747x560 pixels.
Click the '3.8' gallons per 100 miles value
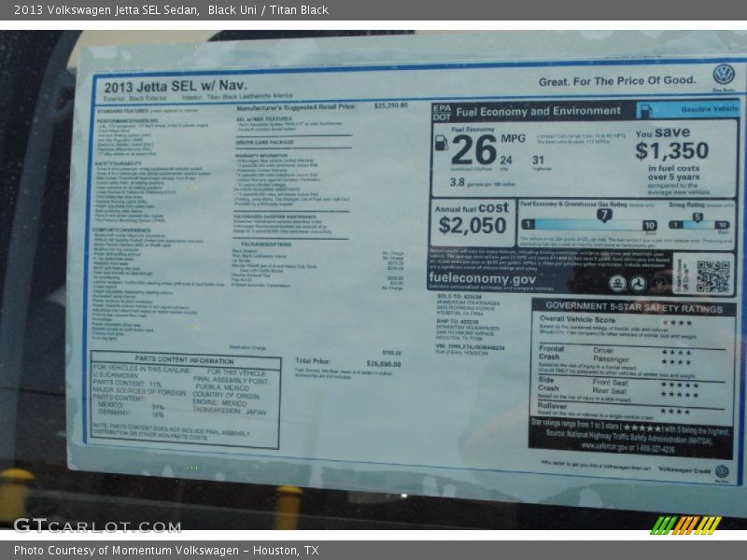(457, 182)
